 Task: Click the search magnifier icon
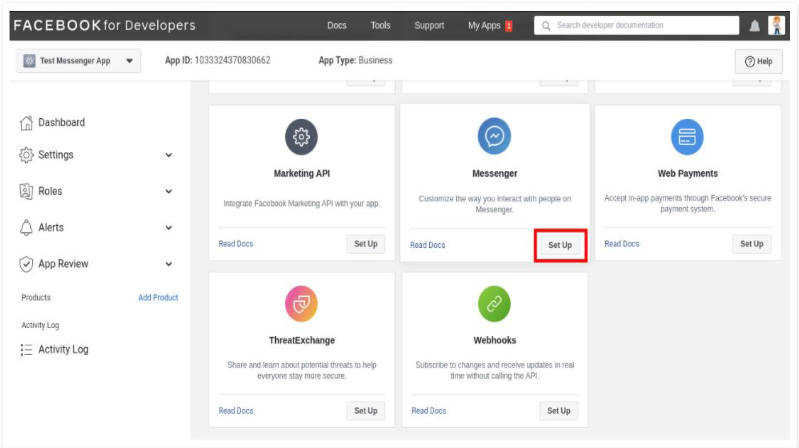(546, 25)
